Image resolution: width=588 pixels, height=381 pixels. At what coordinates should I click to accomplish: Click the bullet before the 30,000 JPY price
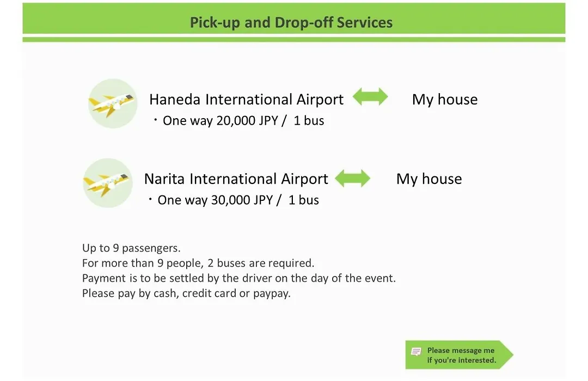150,199
